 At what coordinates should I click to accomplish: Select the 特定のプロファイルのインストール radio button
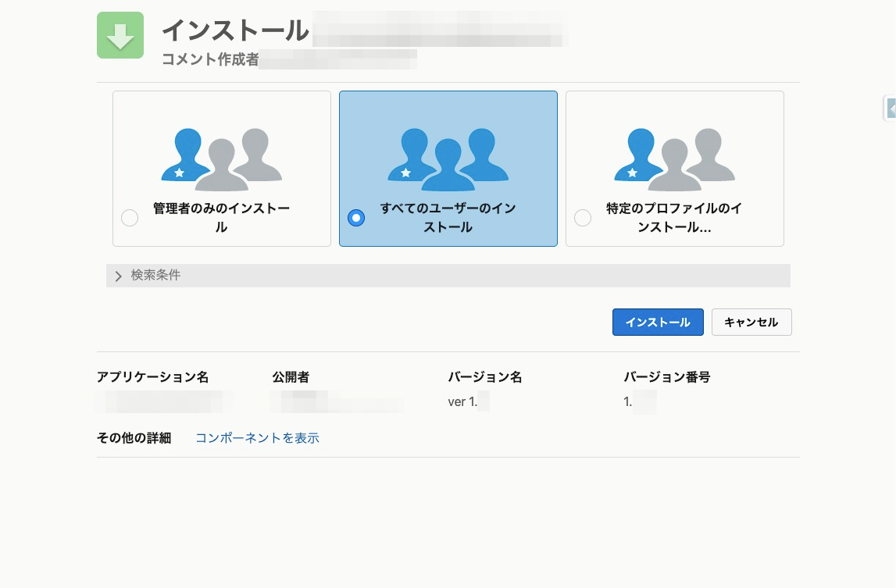pyautogui.click(x=583, y=218)
